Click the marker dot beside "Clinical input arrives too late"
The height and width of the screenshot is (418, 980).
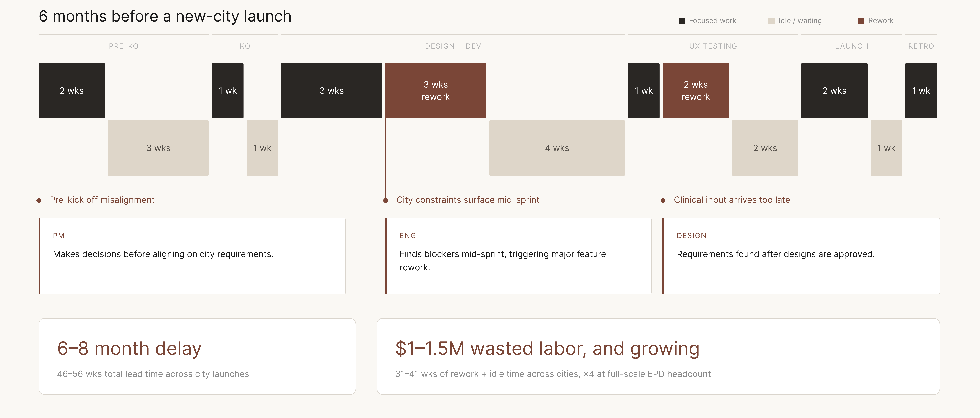point(663,200)
